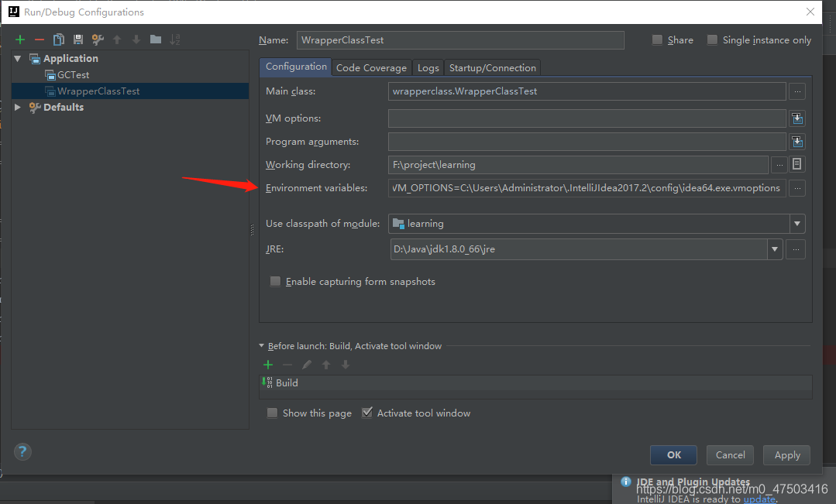
Task: Remove the selected Before launch task
Action: tap(287, 365)
